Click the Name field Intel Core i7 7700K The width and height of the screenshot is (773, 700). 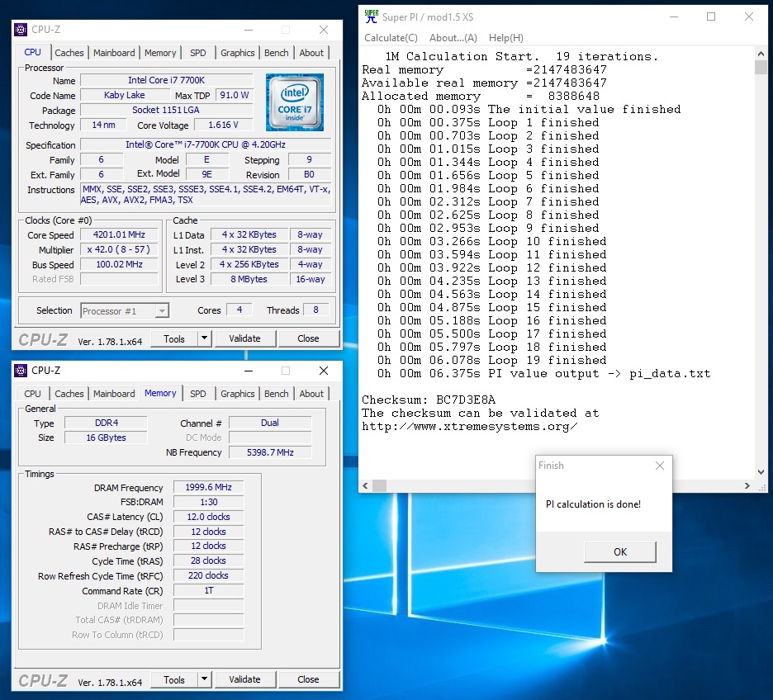coord(167,80)
